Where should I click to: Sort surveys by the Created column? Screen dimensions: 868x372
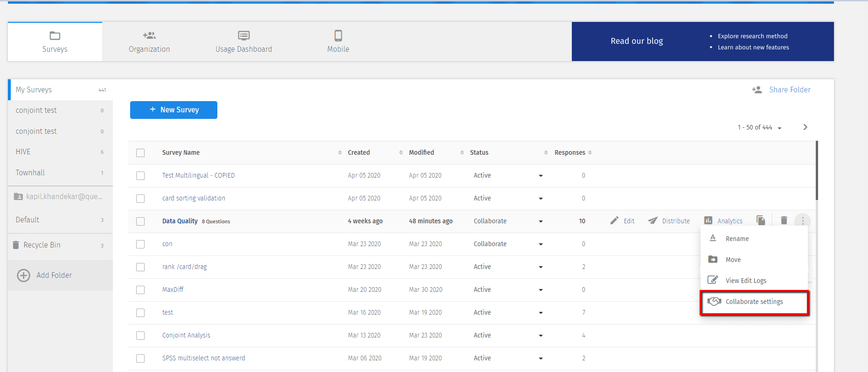359,153
